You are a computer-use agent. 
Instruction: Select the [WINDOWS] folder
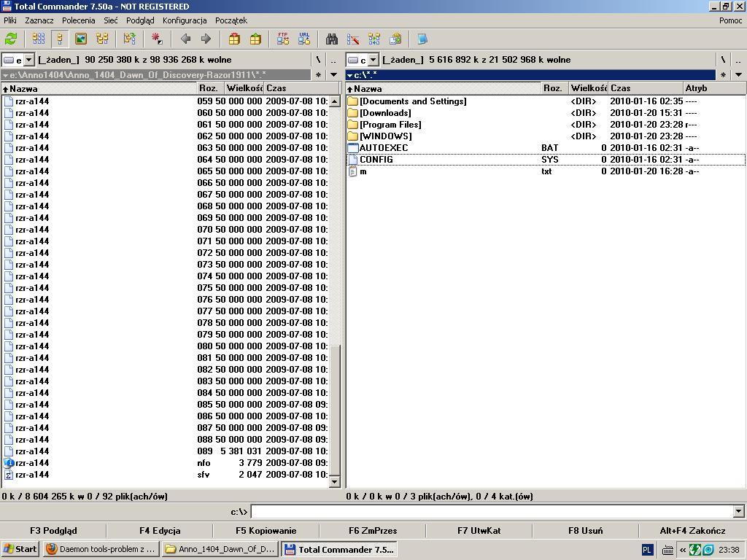click(546, 136)
